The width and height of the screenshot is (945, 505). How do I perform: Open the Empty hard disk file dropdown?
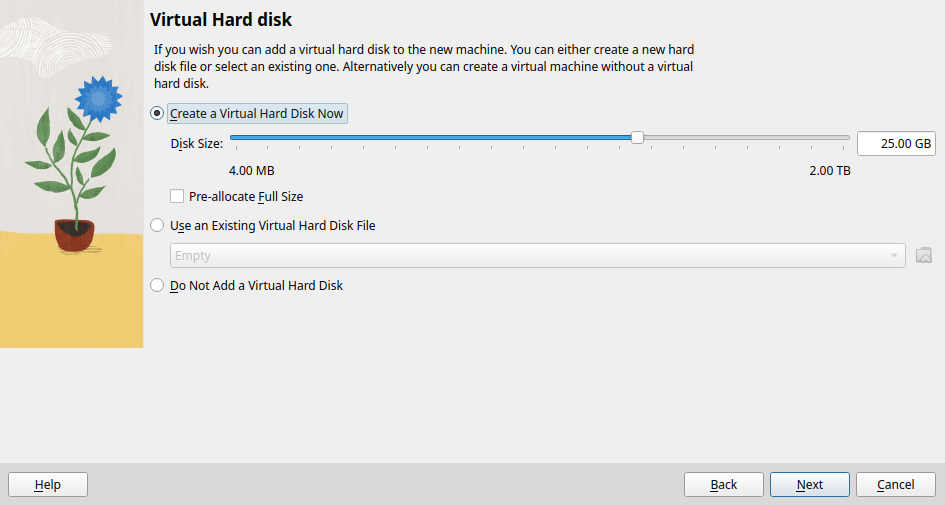[x=538, y=256]
